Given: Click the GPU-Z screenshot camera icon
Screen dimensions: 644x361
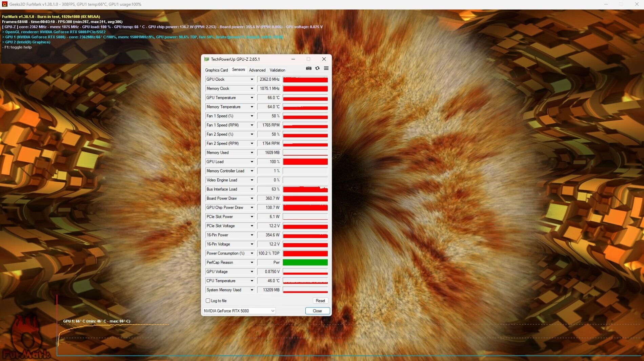Looking at the screenshot, I should [308, 68].
